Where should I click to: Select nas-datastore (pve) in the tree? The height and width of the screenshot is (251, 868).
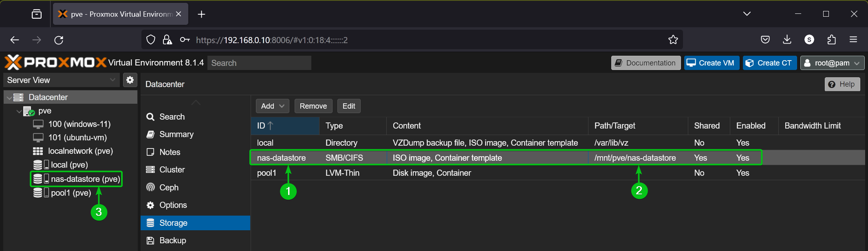click(x=76, y=179)
